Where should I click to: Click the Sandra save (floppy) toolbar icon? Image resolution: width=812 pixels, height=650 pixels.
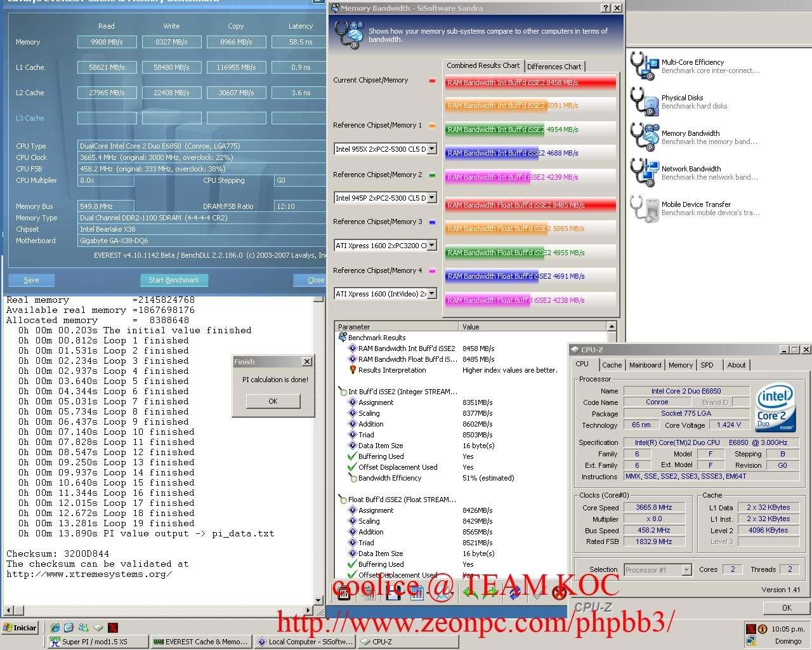point(393,594)
